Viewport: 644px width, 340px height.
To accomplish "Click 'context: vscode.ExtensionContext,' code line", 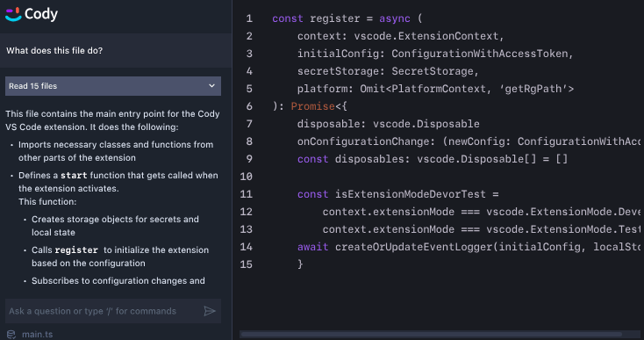I will (x=400, y=36).
